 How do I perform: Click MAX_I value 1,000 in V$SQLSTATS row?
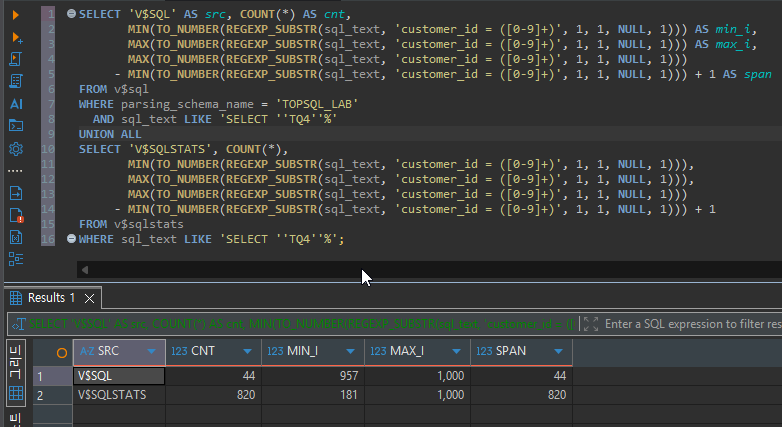417,395
